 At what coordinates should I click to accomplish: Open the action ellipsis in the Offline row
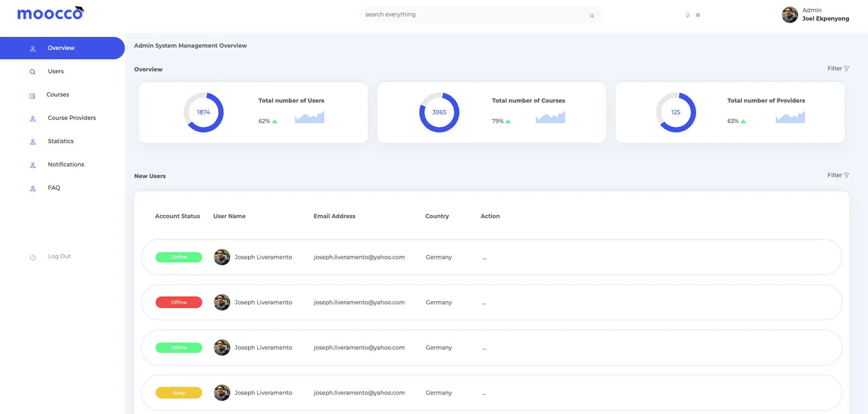click(484, 303)
